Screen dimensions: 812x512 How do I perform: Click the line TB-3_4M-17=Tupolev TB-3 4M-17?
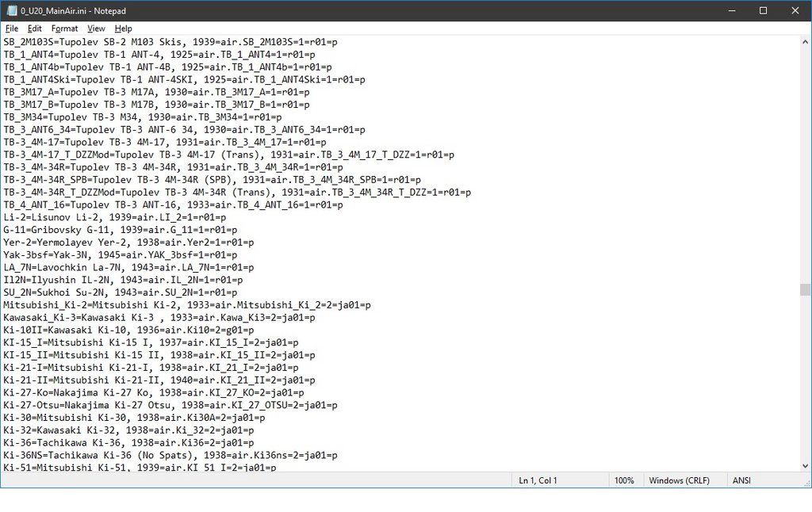165,142
